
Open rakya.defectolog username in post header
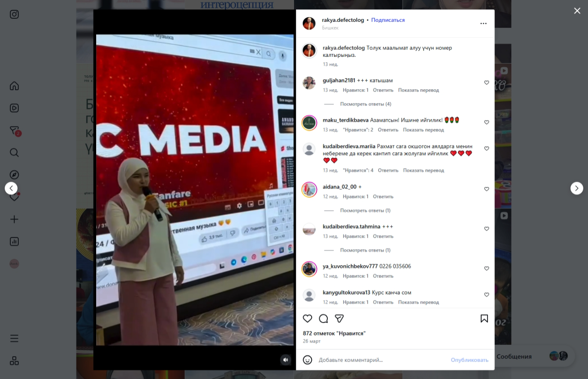pyautogui.click(x=343, y=20)
